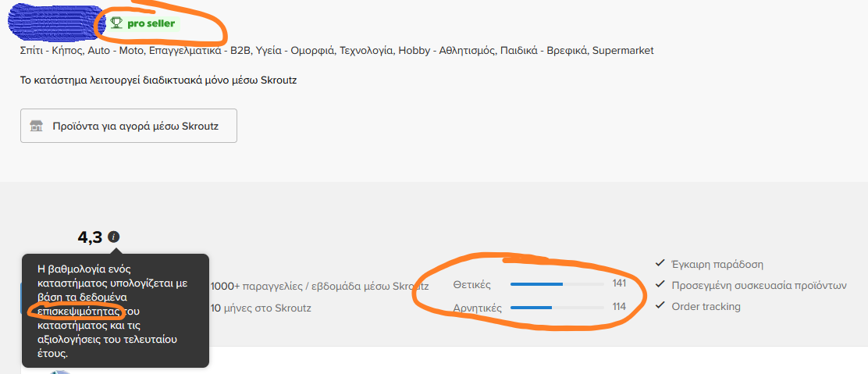This screenshot has height=374, width=868.
Task: Click the info icon next to 4,3 rating
Action: (114, 237)
